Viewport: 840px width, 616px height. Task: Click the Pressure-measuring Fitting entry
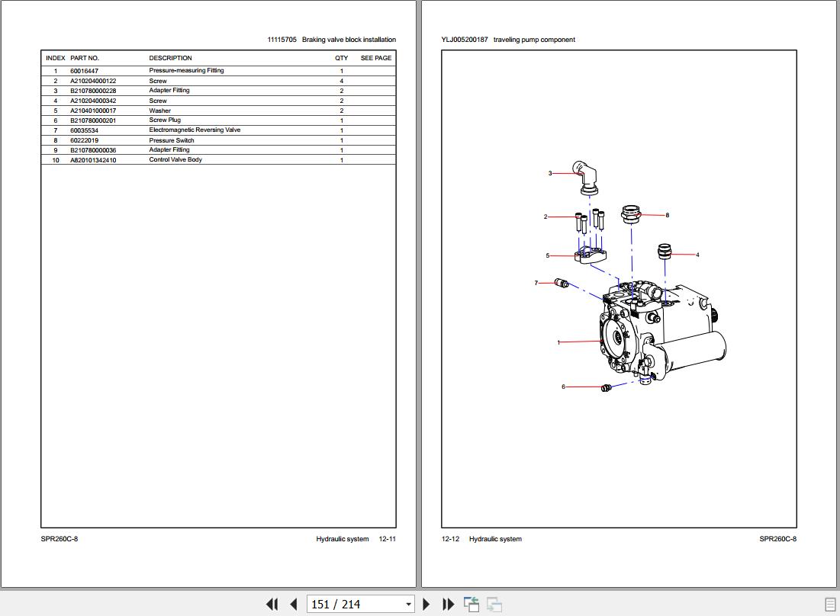(186, 71)
